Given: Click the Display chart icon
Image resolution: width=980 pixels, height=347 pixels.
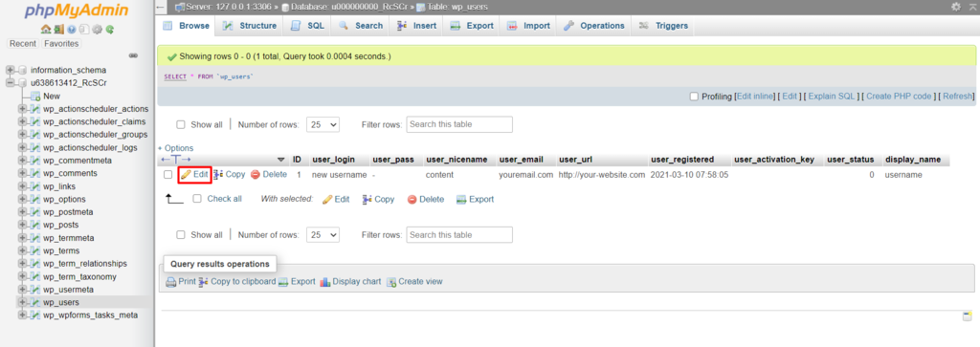Looking at the screenshot, I should [325, 282].
